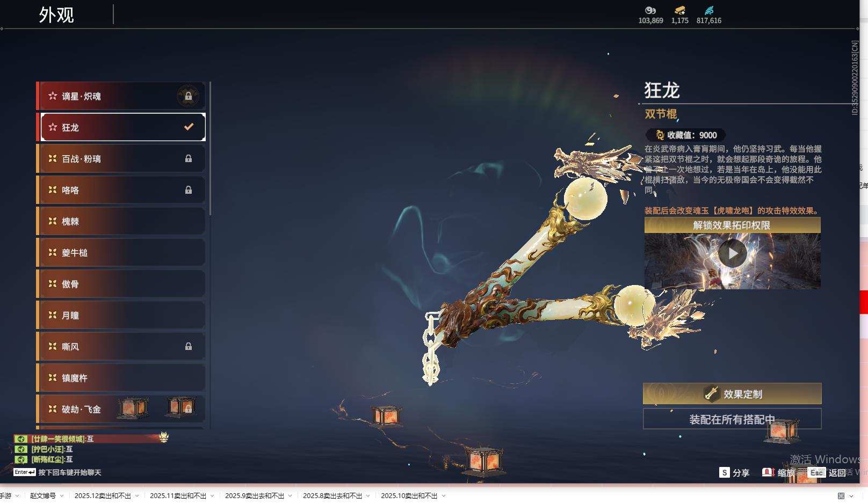The height and width of the screenshot is (504, 868).
Task: Click the blue feather currency icon
Action: point(709,10)
